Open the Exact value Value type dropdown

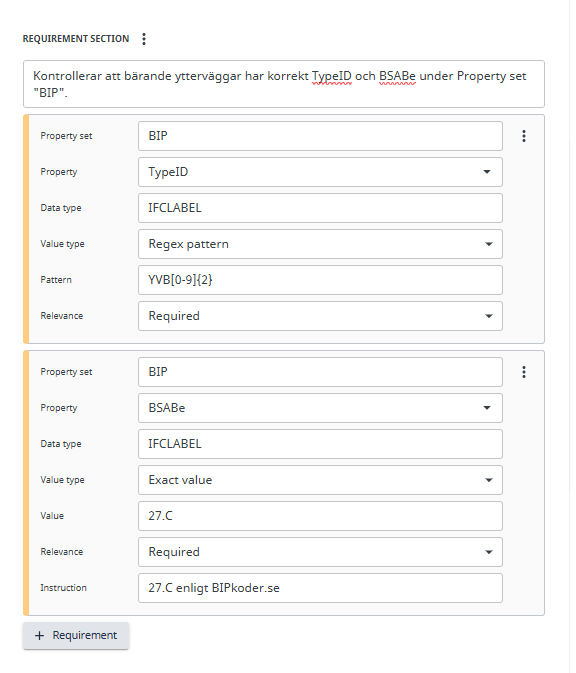point(320,480)
